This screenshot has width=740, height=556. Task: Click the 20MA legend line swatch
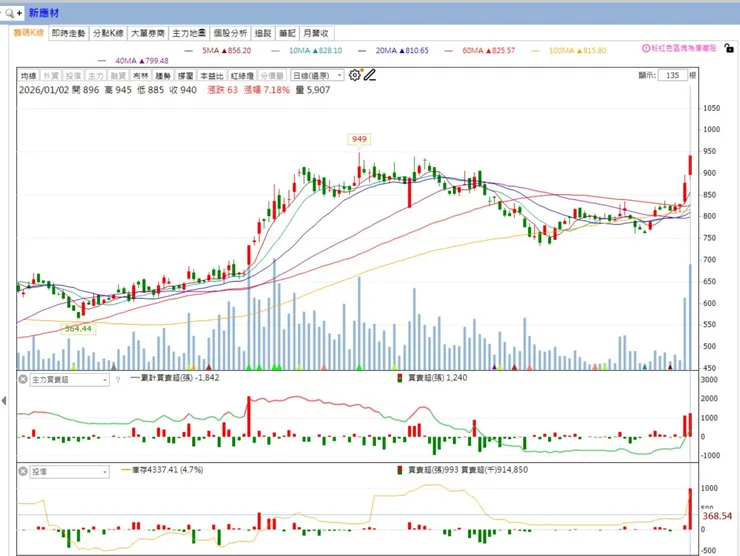point(362,51)
